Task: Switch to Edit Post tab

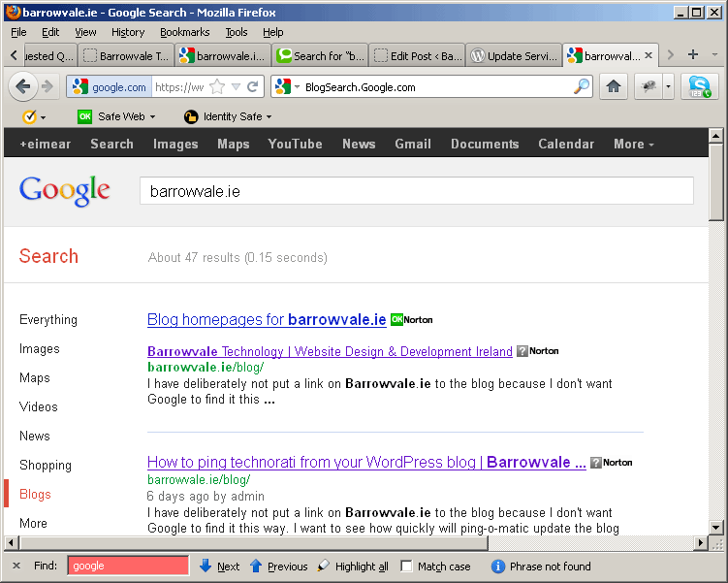Action: 418,55
